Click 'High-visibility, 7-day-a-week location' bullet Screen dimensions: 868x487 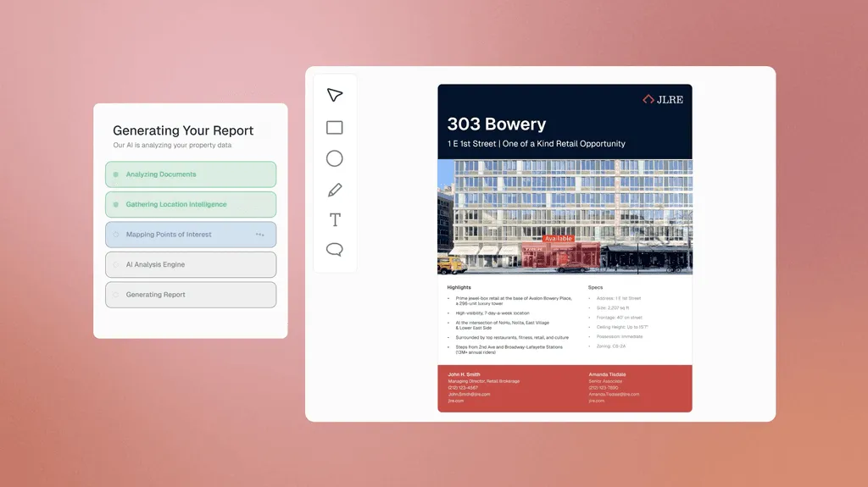click(x=492, y=313)
